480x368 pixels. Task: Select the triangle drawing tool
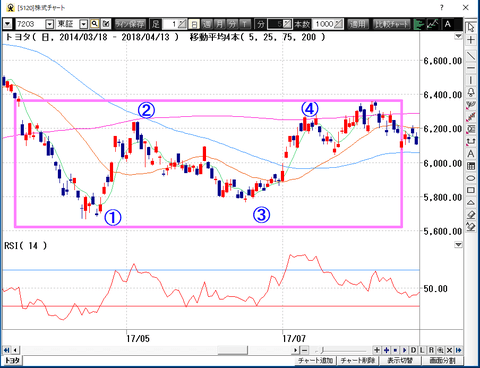pyautogui.click(x=471, y=202)
